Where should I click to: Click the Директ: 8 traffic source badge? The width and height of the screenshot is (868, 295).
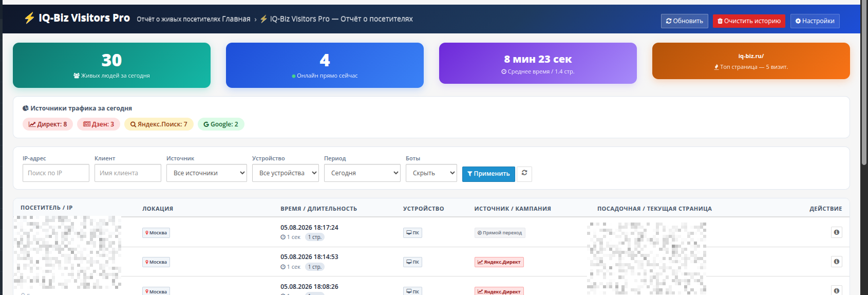point(48,124)
